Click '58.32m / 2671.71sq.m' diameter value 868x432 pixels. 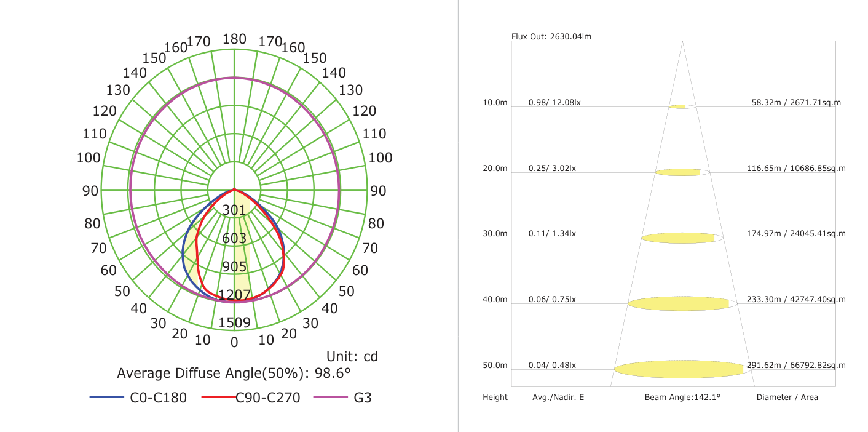796,102
